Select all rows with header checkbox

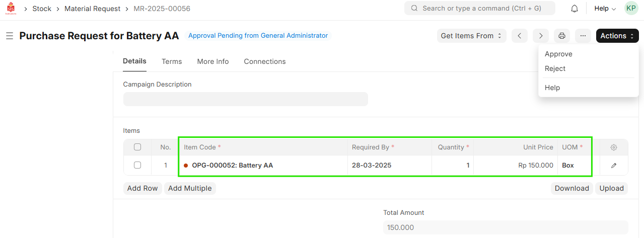(x=137, y=147)
